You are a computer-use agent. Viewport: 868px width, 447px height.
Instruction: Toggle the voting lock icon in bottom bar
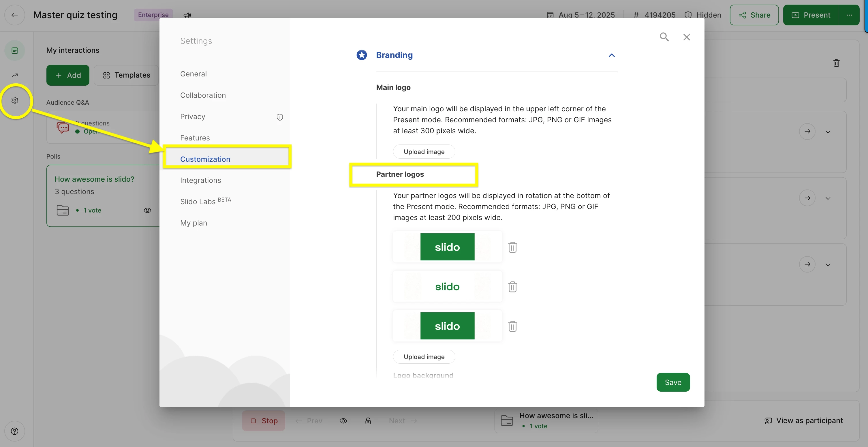368,420
